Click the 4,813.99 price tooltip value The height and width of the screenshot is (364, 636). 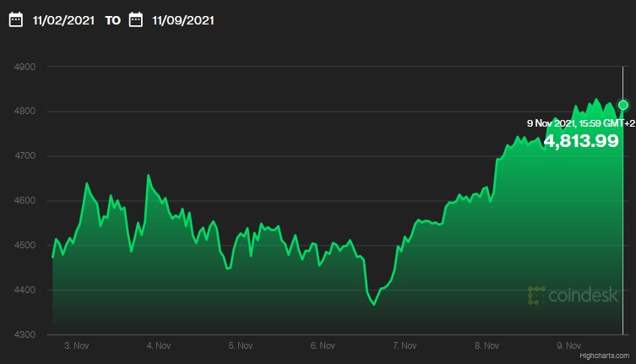[581, 141]
